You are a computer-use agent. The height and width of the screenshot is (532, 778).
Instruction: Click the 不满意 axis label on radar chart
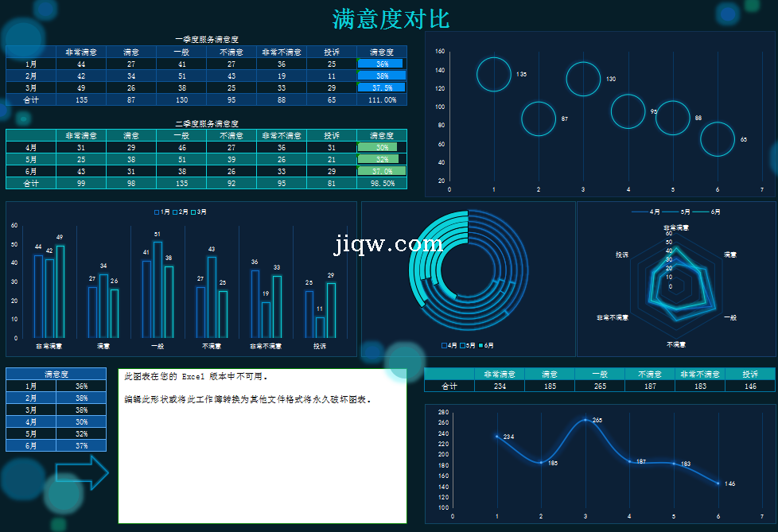pyautogui.click(x=675, y=345)
